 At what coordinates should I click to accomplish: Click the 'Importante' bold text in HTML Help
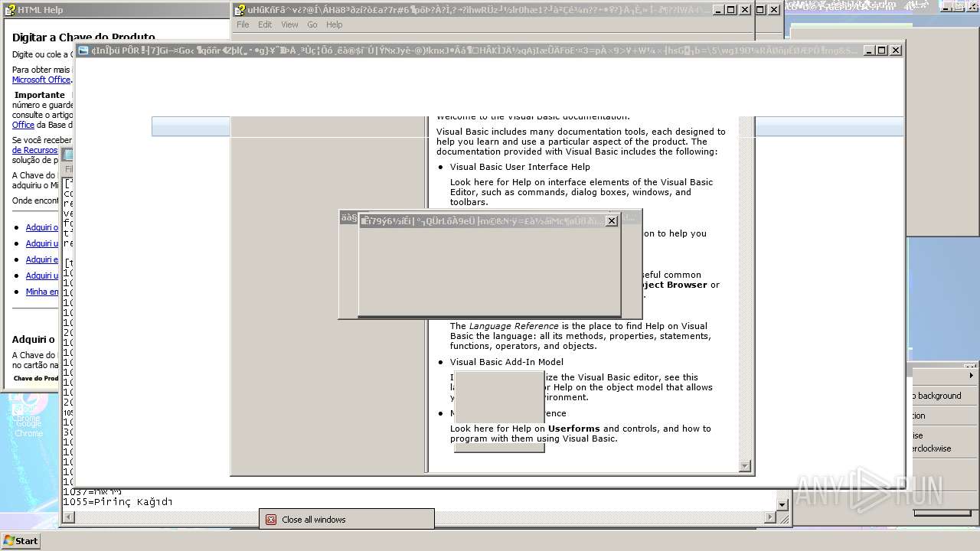[40, 95]
